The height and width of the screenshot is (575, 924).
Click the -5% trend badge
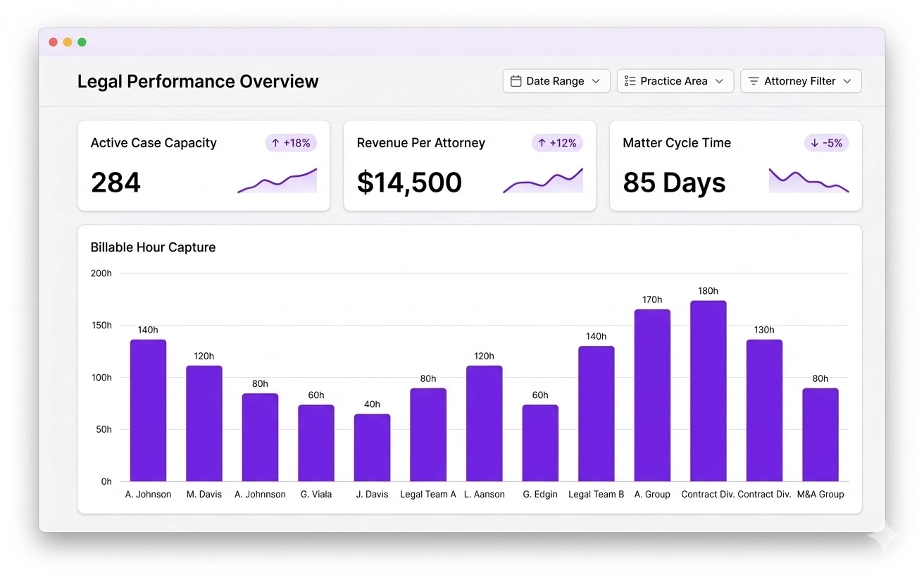pos(827,143)
